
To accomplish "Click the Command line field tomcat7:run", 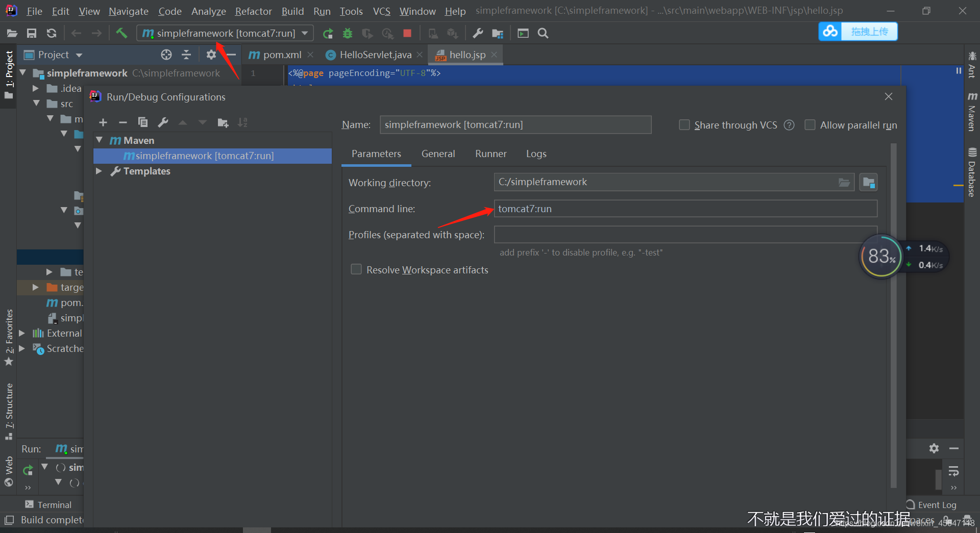I will coord(685,209).
